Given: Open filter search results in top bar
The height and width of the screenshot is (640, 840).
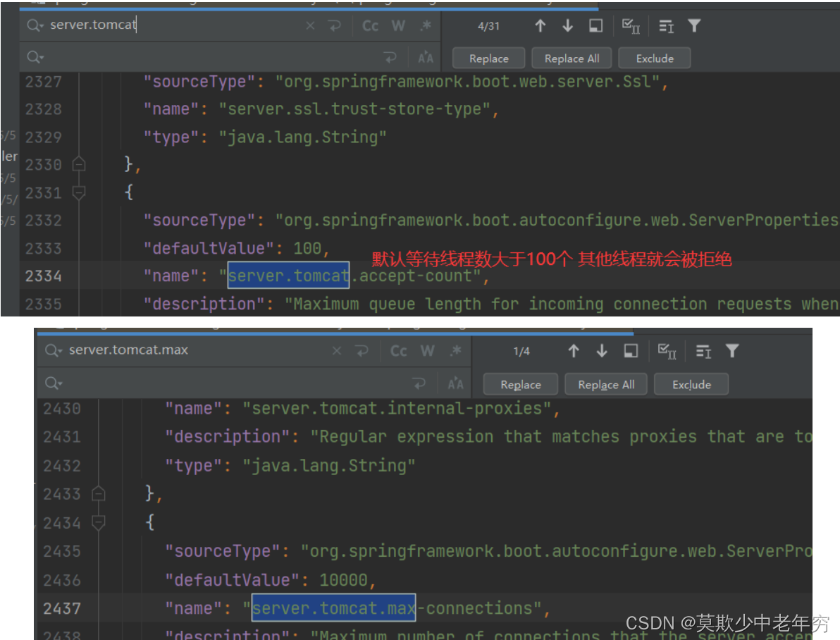Looking at the screenshot, I should point(693,26).
